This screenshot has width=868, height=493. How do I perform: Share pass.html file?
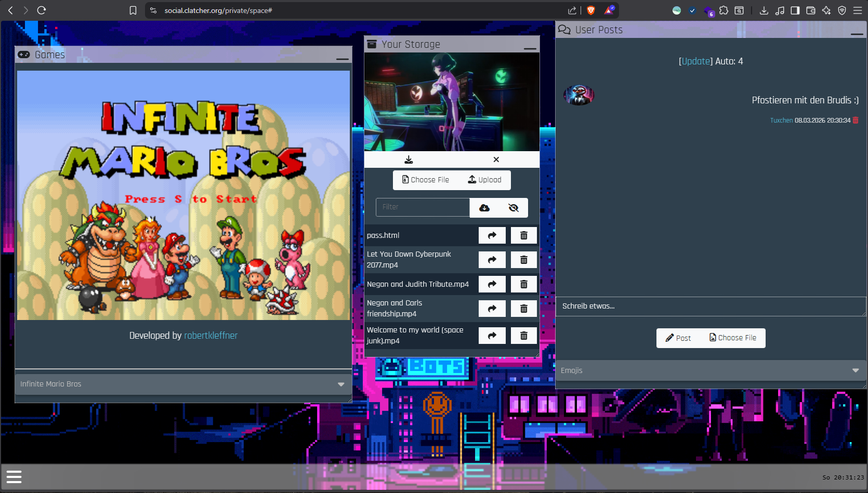tap(492, 235)
